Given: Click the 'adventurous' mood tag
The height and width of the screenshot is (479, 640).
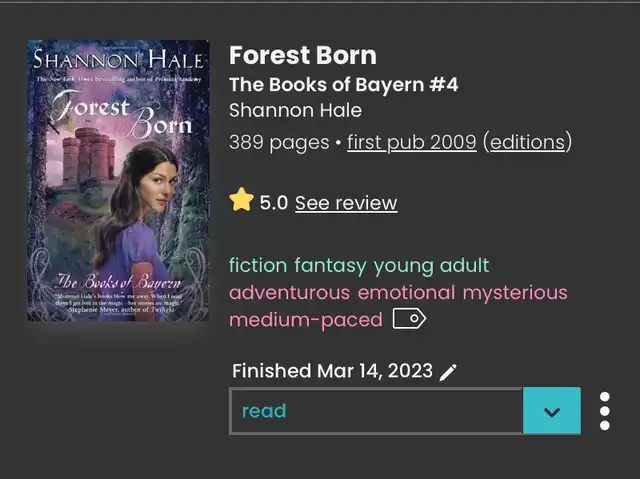Looking at the screenshot, I should point(289,293).
